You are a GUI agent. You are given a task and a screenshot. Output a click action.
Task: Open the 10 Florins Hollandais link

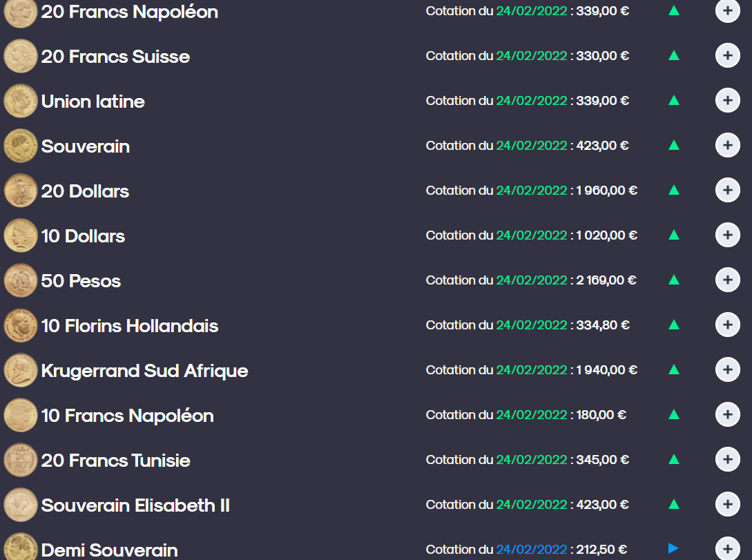[x=130, y=326]
